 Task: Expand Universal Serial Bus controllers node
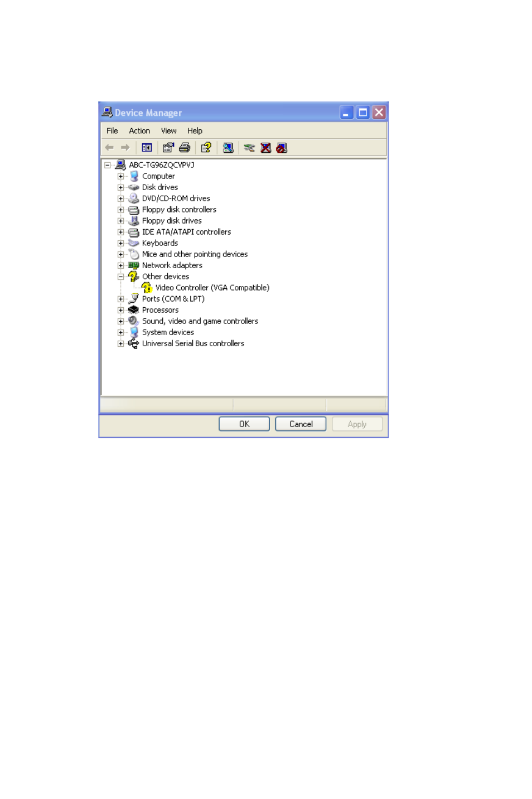click(120, 343)
